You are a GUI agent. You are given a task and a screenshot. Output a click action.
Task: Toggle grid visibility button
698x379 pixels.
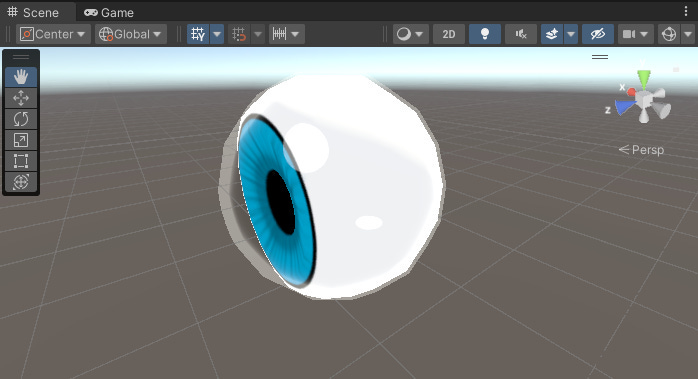point(198,34)
